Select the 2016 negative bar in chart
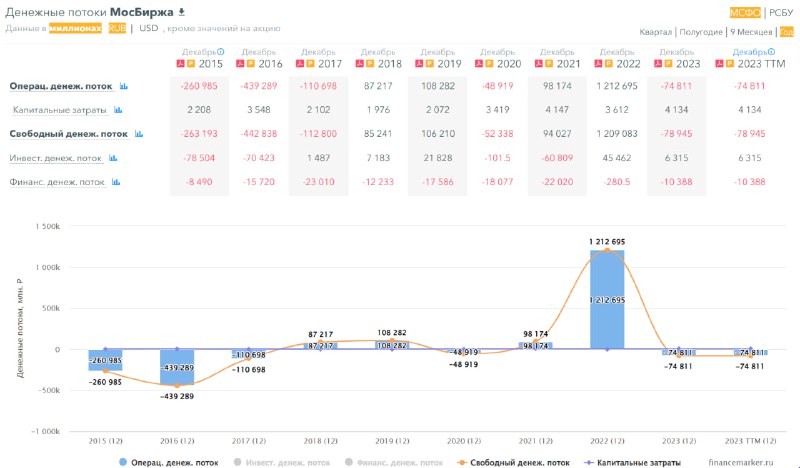800x468 pixels. click(177, 367)
